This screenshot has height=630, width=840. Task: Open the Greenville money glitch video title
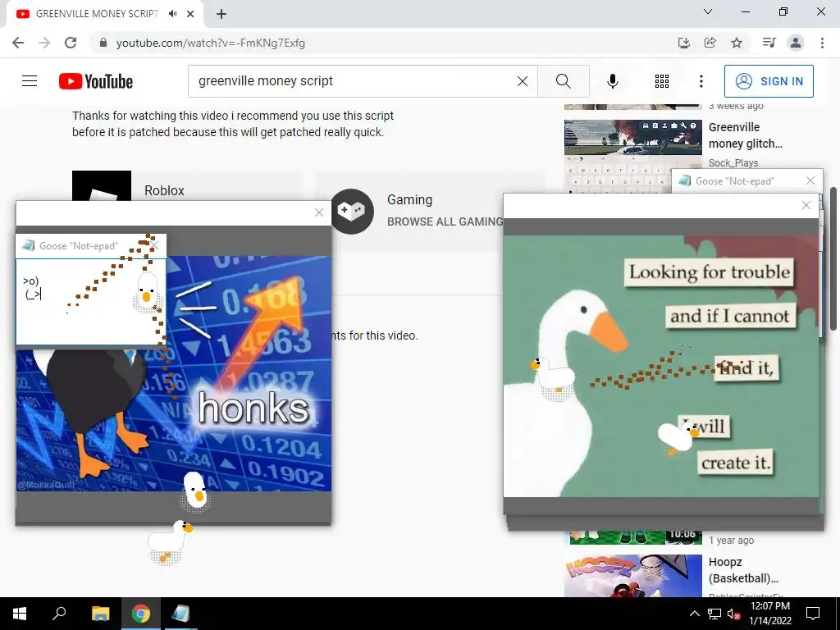point(745,135)
